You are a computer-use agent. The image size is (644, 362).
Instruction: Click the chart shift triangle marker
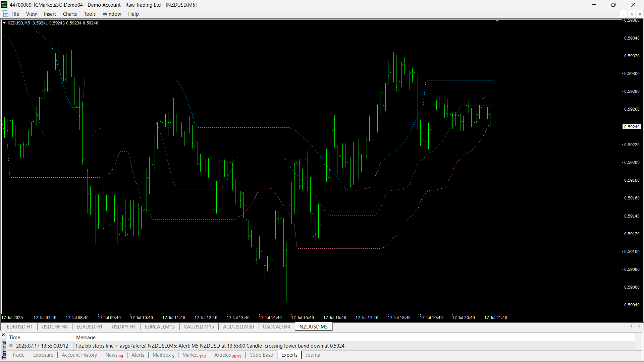tap(497, 21)
